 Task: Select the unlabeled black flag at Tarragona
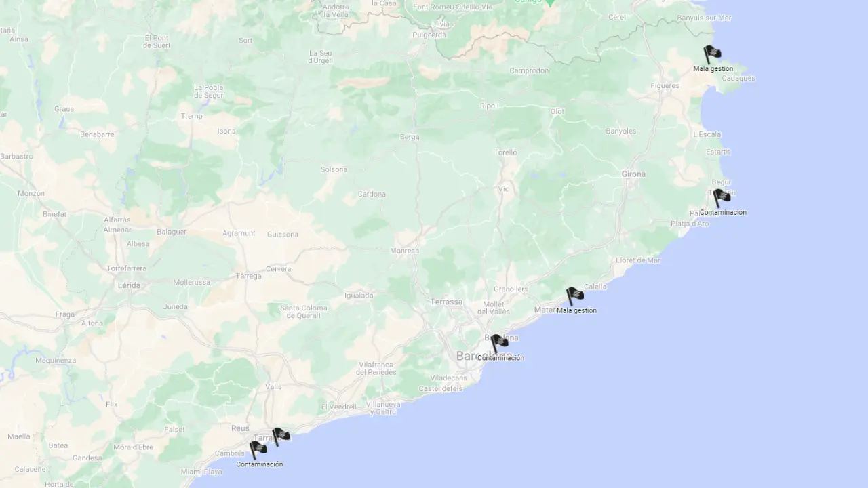pyautogui.click(x=281, y=436)
